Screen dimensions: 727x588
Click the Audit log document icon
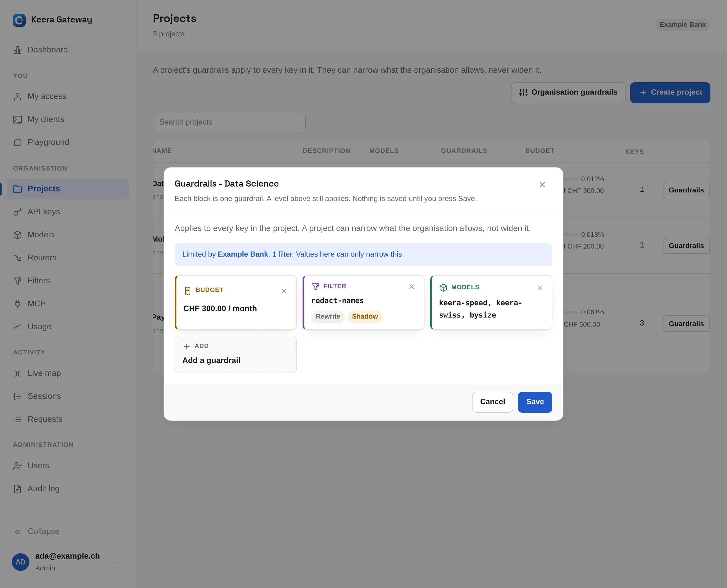pyautogui.click(x=18, y=489)
